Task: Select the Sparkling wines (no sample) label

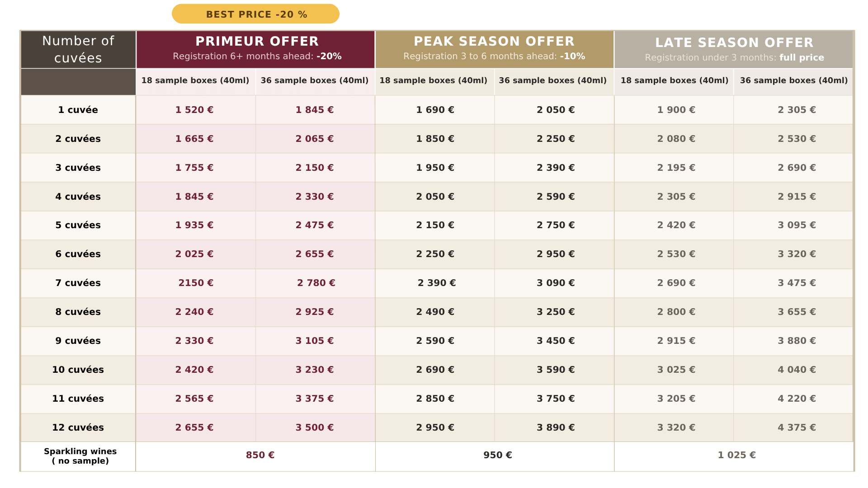Action: [80, 456]
